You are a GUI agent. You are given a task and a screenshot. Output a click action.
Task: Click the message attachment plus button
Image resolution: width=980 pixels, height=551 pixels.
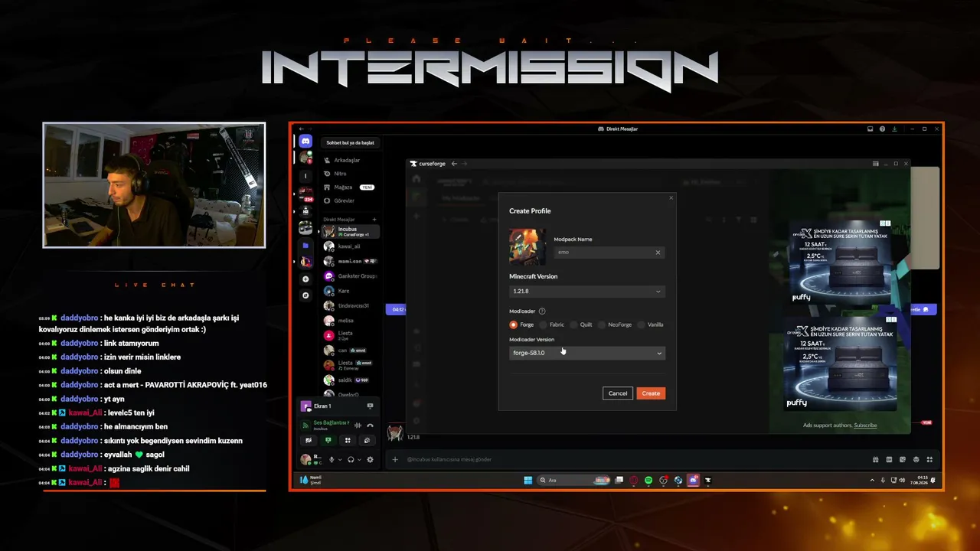pos(395,459)
